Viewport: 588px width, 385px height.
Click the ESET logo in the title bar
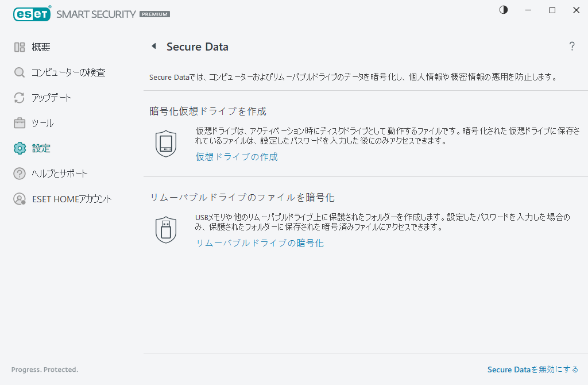32,14
